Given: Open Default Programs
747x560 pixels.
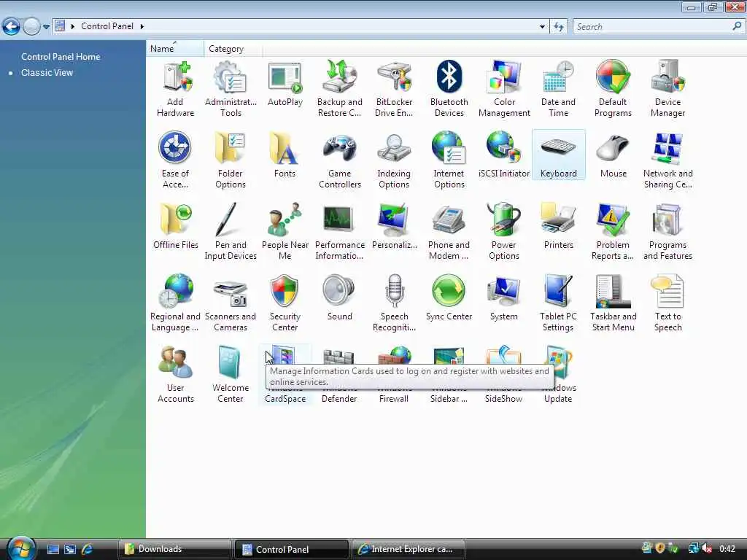Looking at the screenshot, I should coord(613,89).
